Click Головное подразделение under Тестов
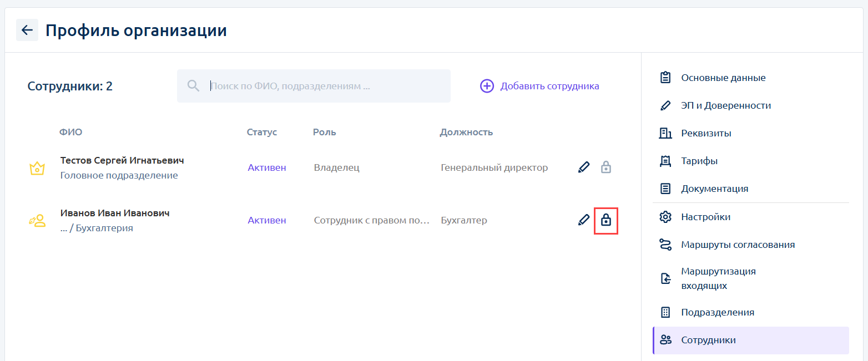 click(119, 175)
